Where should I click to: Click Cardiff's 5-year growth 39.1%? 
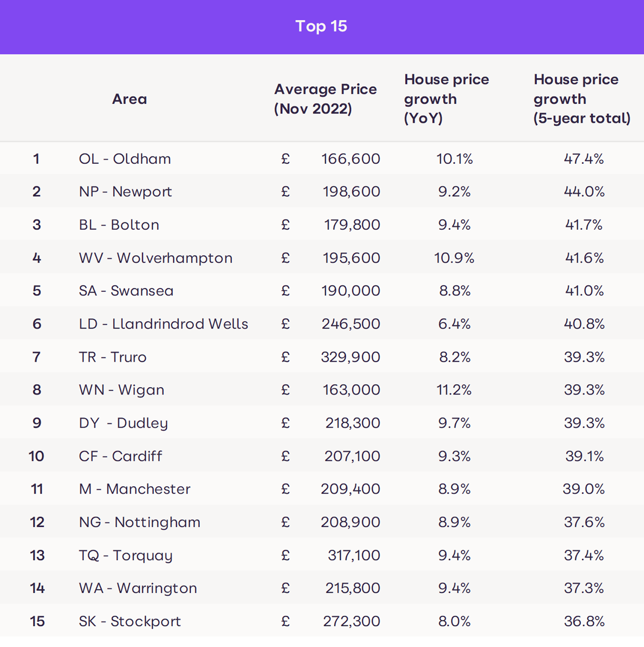point(585,456)
